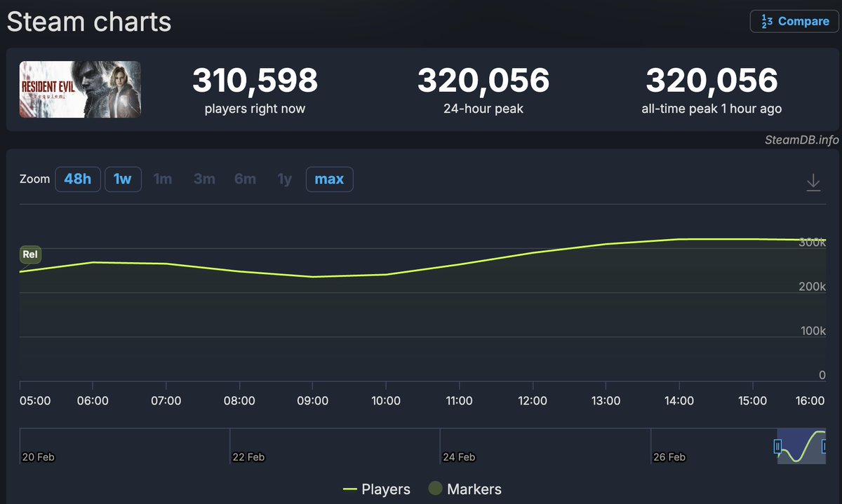Click the Steam charts heading
The height and width of the screenshot is (504, 842).
pos(89,22)
